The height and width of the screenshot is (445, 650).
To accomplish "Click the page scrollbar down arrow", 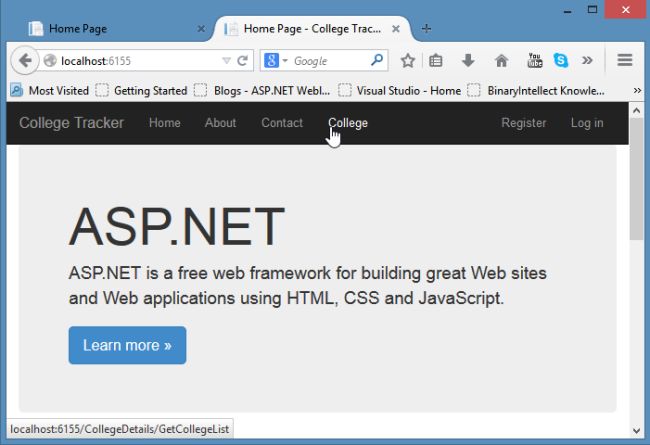I will coord(636,430).
